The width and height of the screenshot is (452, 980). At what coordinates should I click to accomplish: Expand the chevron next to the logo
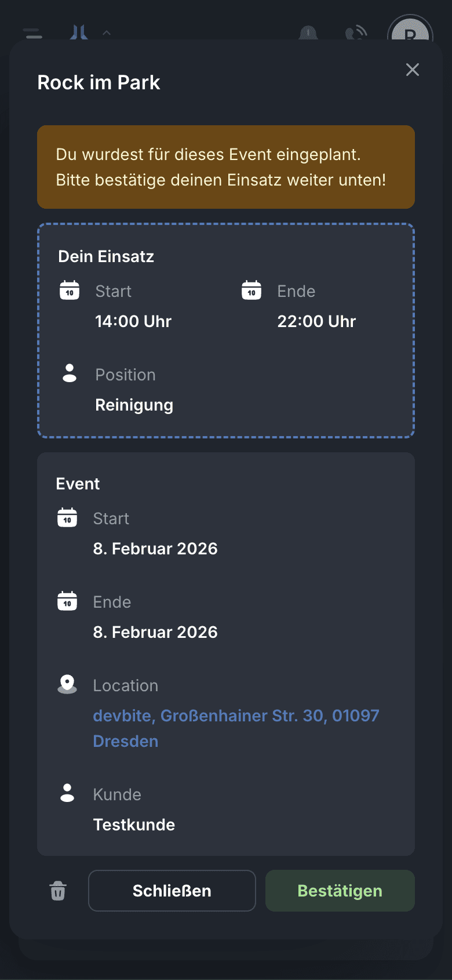click(x=107, y=32)
